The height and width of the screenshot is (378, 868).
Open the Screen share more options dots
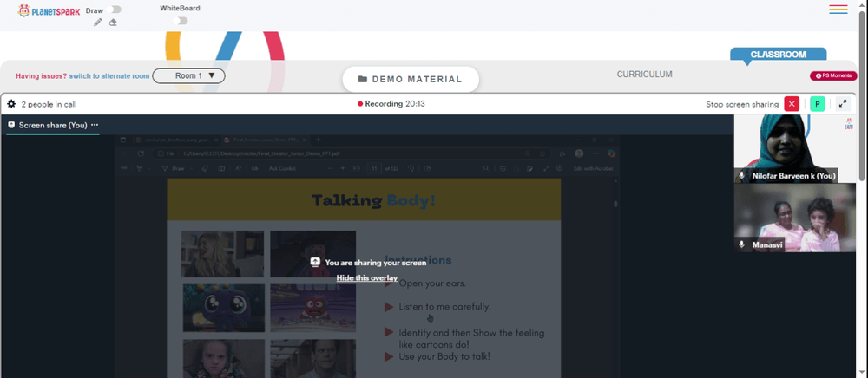tap(95, 125)
